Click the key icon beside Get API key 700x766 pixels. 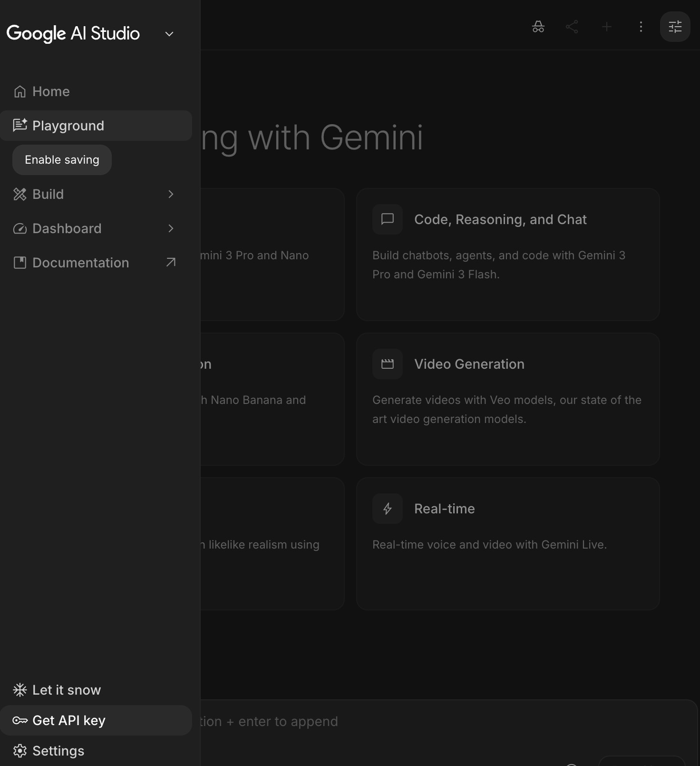click(20, 720)
